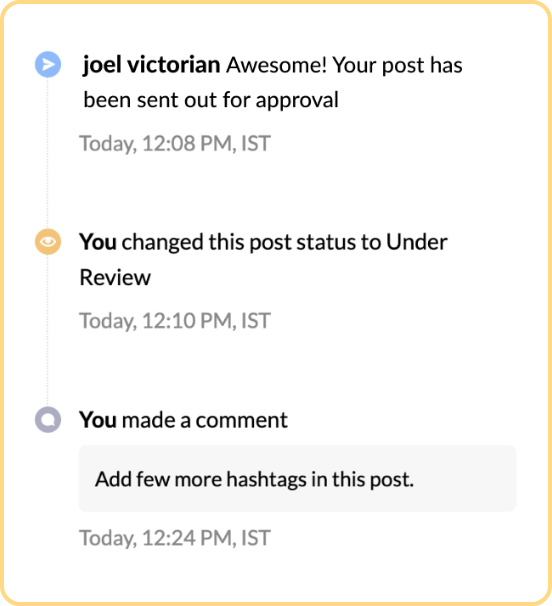Click the blue sent-for-approval paper plane icon
Screen dimensions: 552x606
coord(48,64)
